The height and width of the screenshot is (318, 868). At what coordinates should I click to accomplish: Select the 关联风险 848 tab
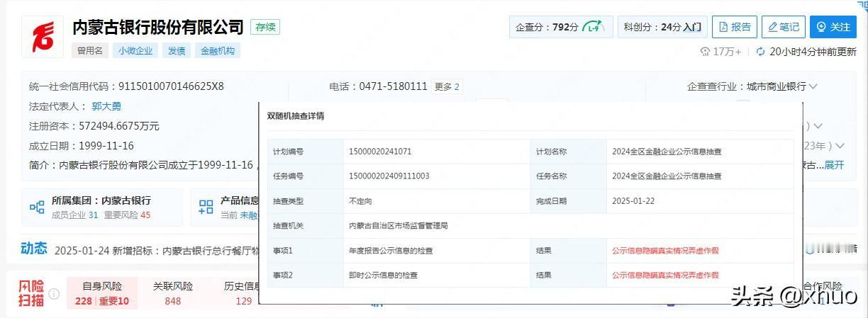173,293
